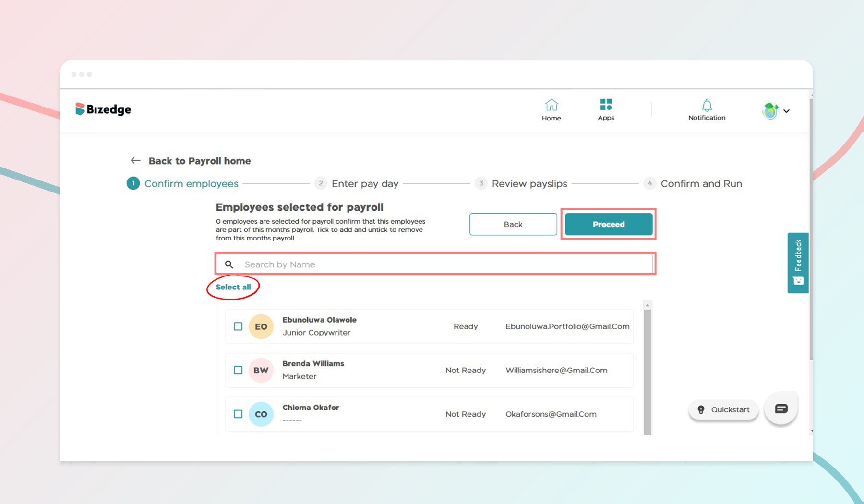
Task: Click the search magnifier icon
Action: click(x=229, y=264)
